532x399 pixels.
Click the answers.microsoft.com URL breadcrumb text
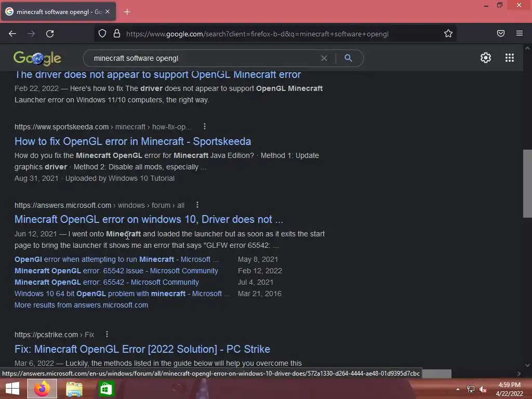click(99, 205)
